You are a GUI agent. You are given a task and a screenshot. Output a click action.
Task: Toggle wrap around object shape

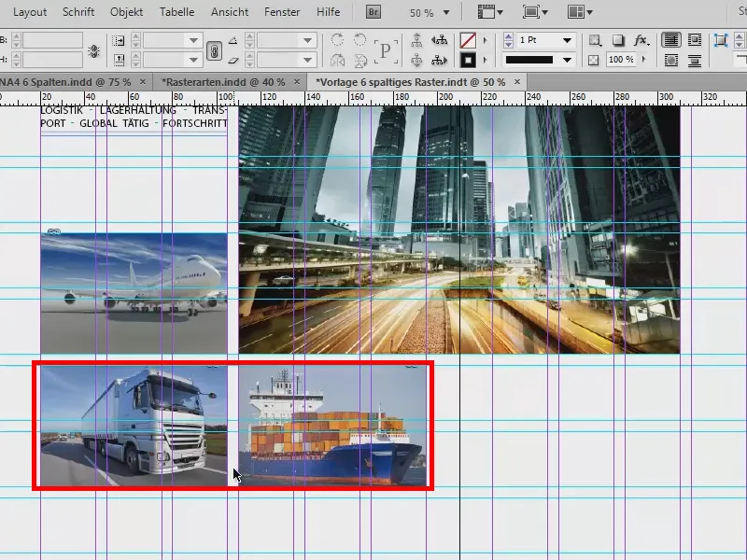(670, 60)
